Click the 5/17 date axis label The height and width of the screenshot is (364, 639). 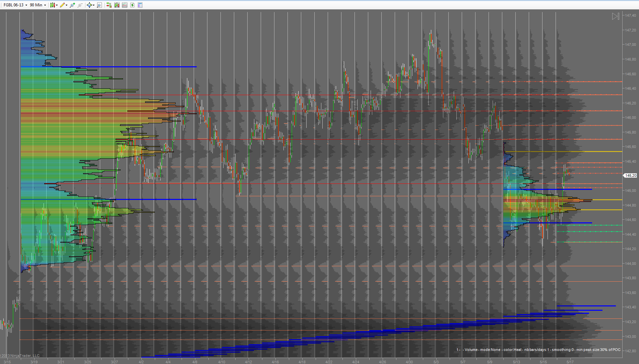pos(570,362)
